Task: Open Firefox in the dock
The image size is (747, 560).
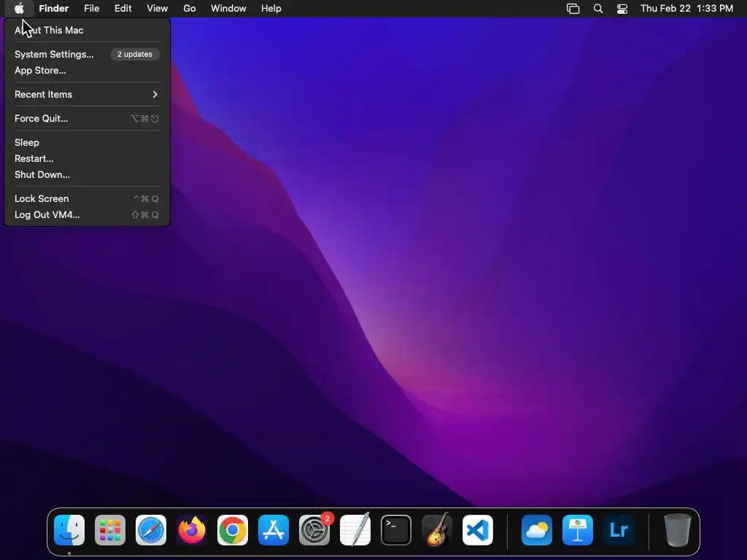Action: click(x=192, y=530)
